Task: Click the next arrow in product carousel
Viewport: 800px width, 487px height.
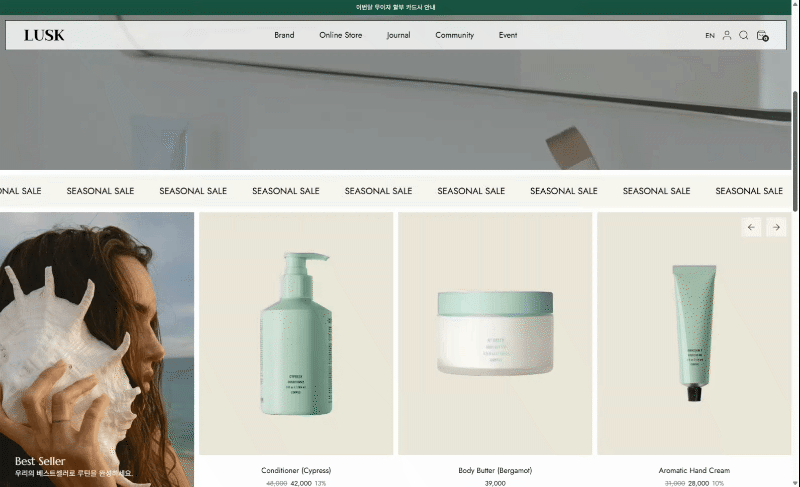Action: coord(776,227)
